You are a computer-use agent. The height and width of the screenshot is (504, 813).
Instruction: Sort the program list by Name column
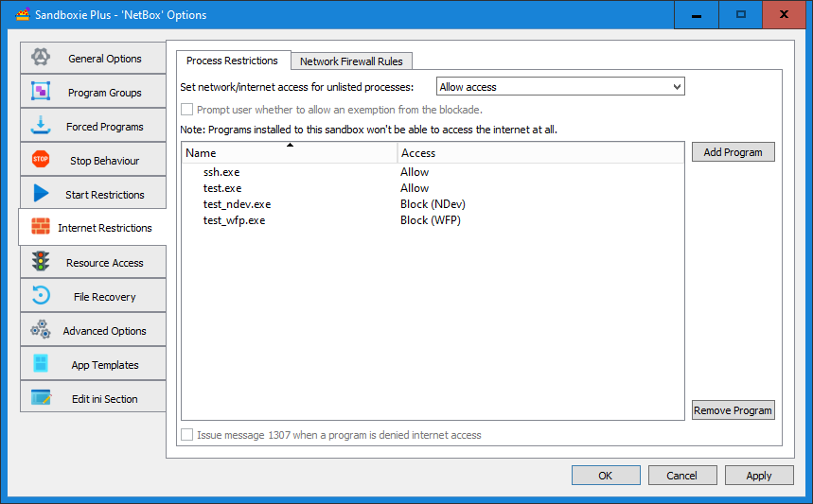(289, 152)
